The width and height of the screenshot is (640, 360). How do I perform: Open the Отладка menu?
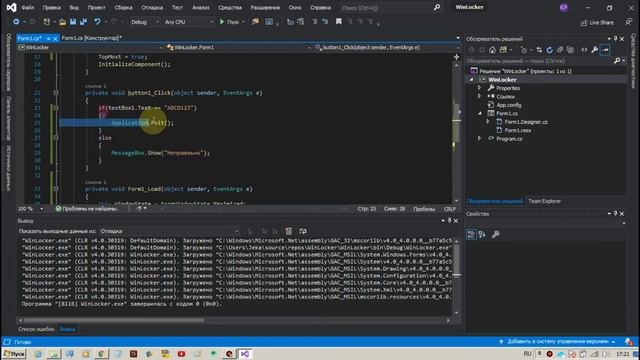pos(152,7)
